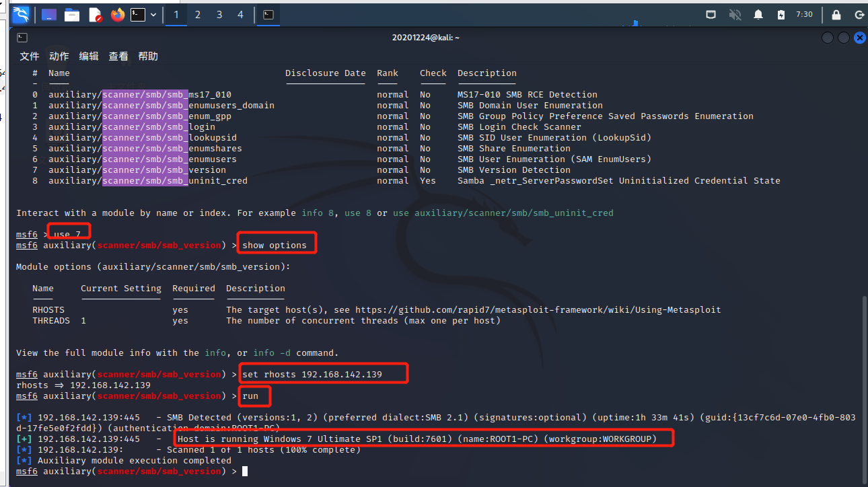Select the smb_uninit_cred module in row 8
Image resolution: width=868 pixels, height=487 pixels.
pos(148,181)
